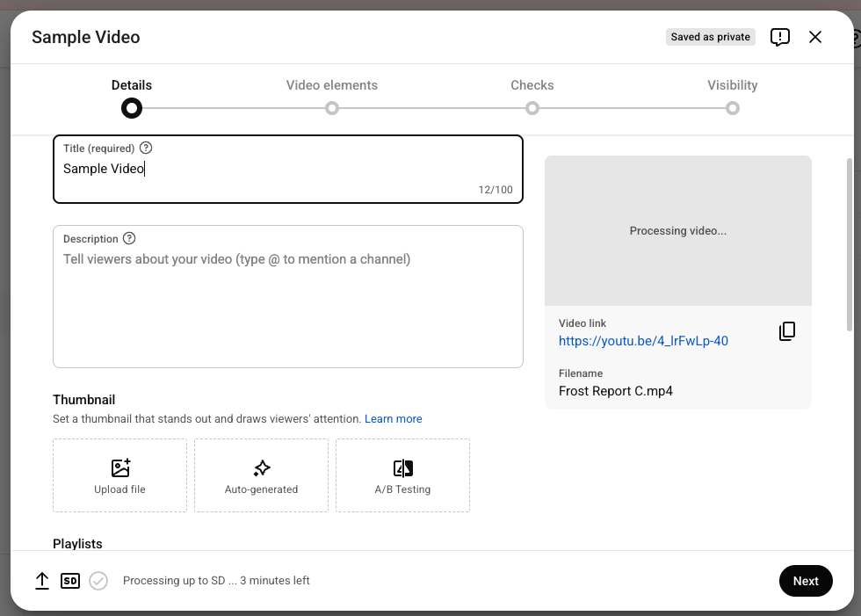Click the SD processing badge icon

point(70,581)
